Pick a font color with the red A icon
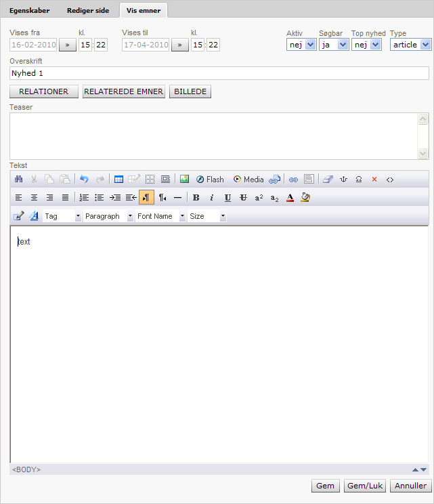Screen dimensions: 434x504 coord(290,198)
